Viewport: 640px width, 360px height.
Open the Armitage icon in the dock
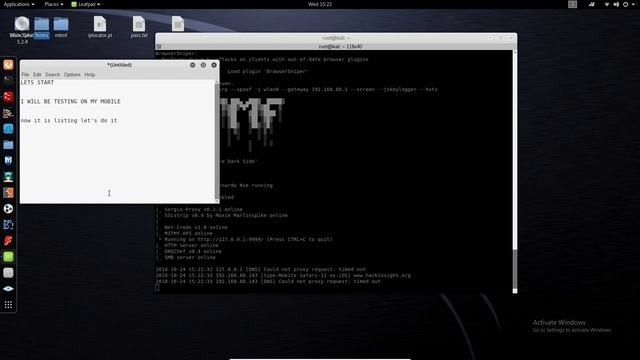(8, 177)
